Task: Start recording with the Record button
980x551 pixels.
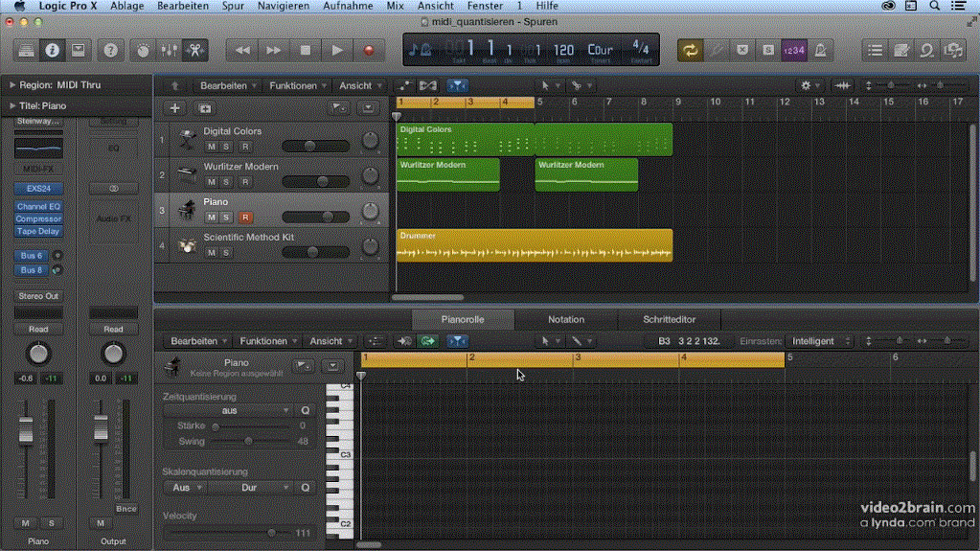Action: click(368, 50)
